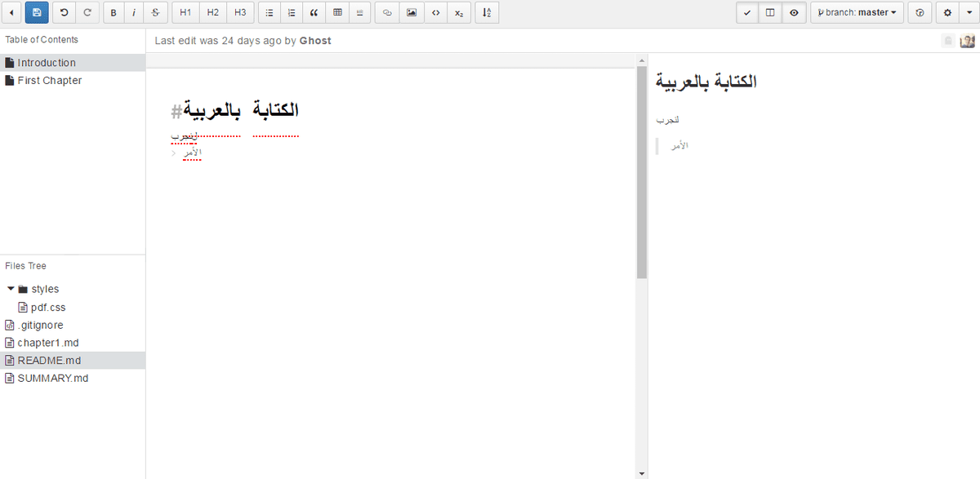The height and width of the screenshot is (479, 980).
Task: Click the subscript formatting icon
Action: pyautogui.click(x=458, y=12)
